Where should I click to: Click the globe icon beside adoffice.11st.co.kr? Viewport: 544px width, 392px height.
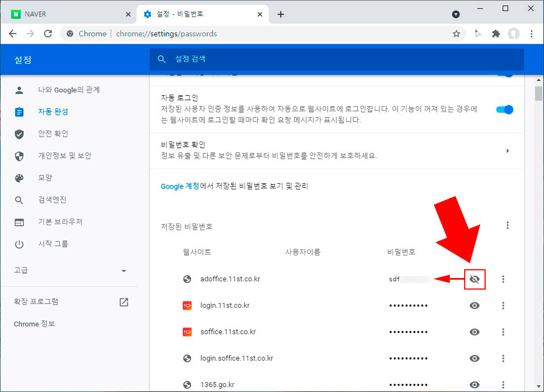pyautogui.click(x=187, y=279)
